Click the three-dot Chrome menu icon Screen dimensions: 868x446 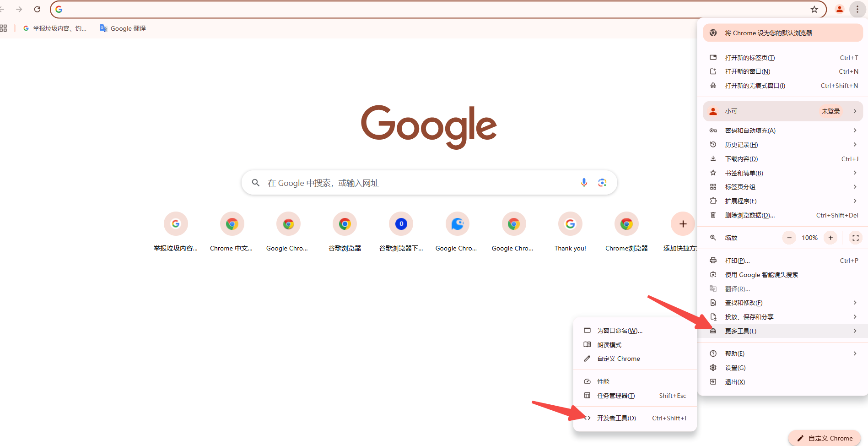pyautogui.click(x=857, y=9)
